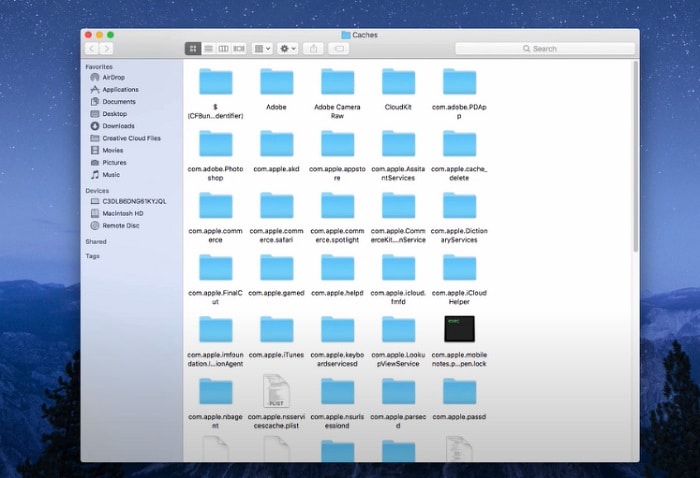Select the com.apple.commerce folder
Screen dimensions: 700x478
click(216, 206)
